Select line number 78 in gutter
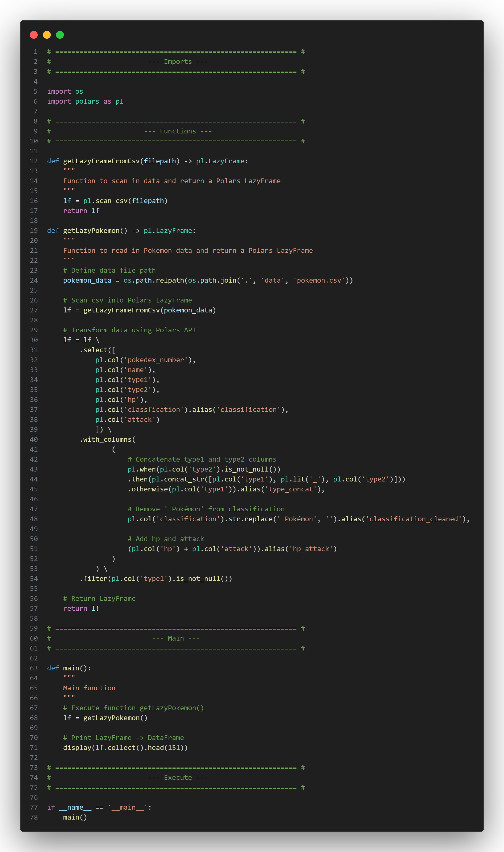Viewport: 504px width, 852px height. [x=33, y=817]
